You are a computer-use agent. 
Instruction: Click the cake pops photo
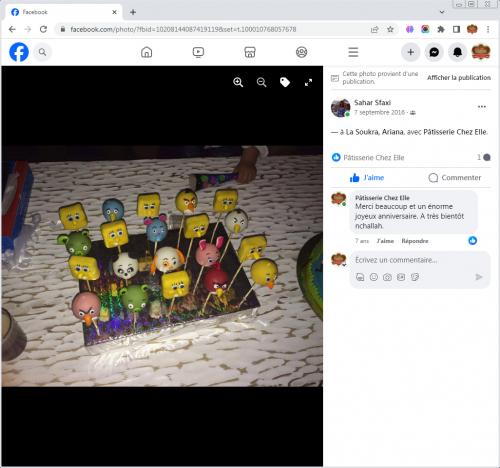[x=162, y=266]
